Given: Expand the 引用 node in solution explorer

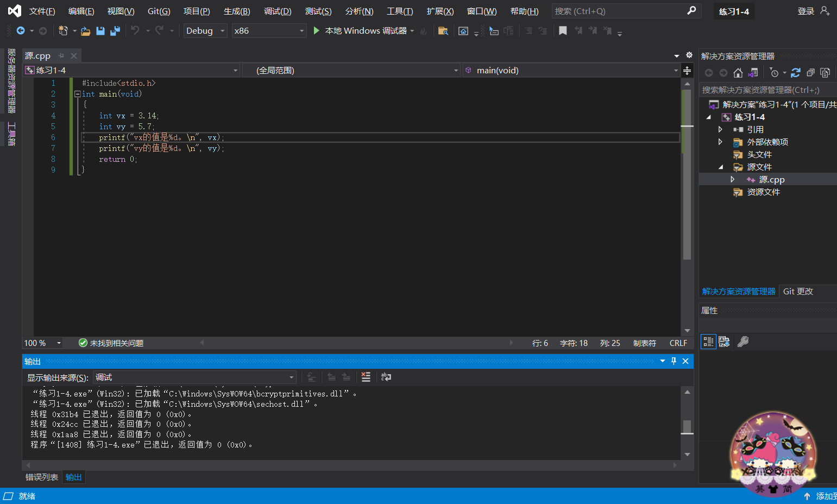Looking at the screenshot, I should 720,129.
